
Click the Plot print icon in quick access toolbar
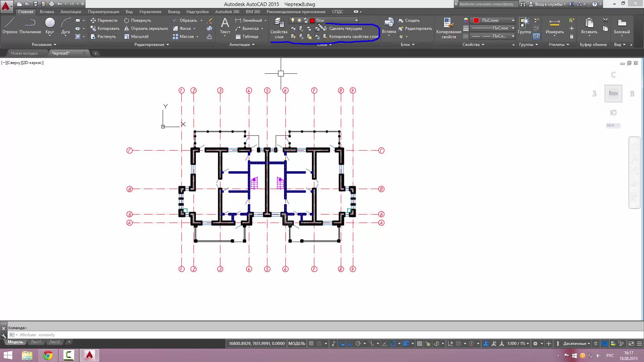tap(51, 4)
